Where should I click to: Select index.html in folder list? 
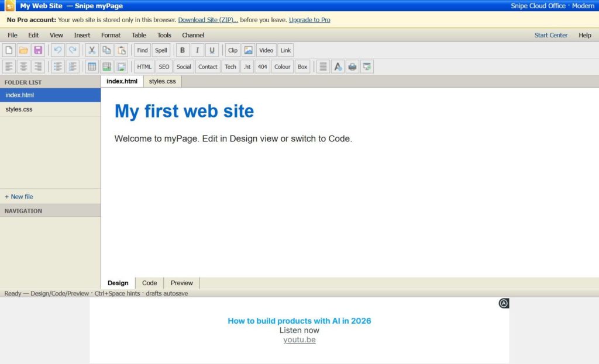pos(50,95)
